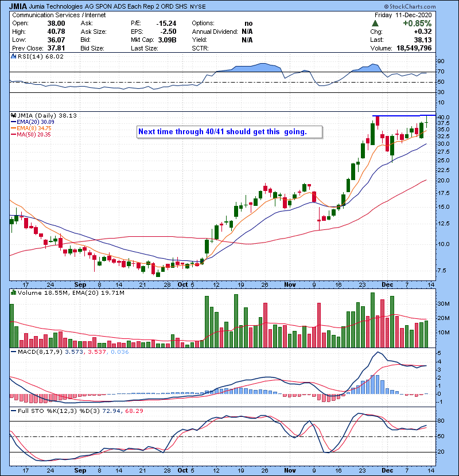Click the 'Sep' label on the price chart axis

(80, 284)
